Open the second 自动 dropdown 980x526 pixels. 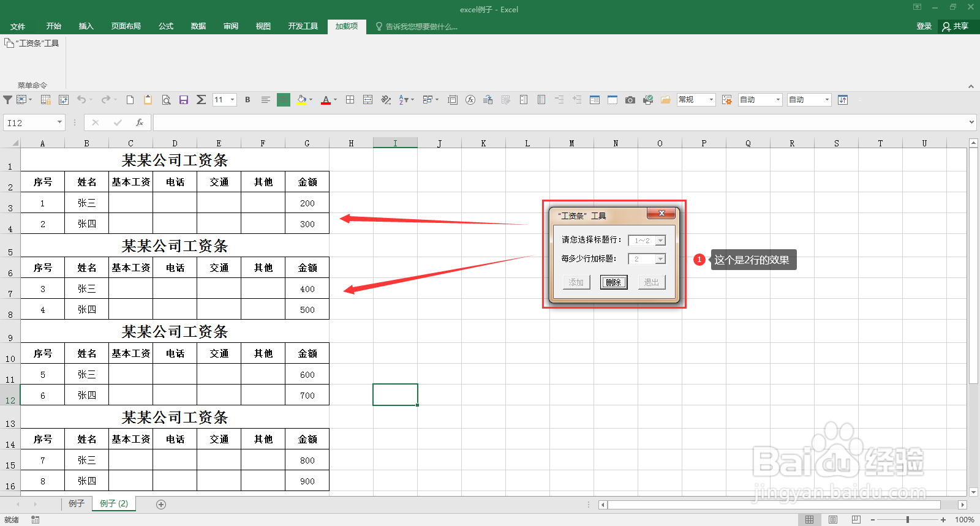click(x=827, y=100)
